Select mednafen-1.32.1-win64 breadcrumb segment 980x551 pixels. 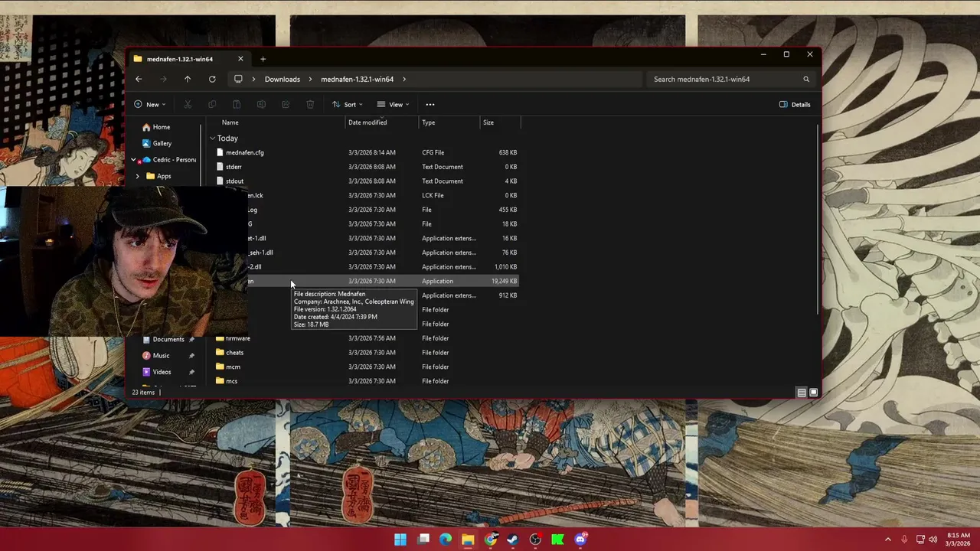357,79
